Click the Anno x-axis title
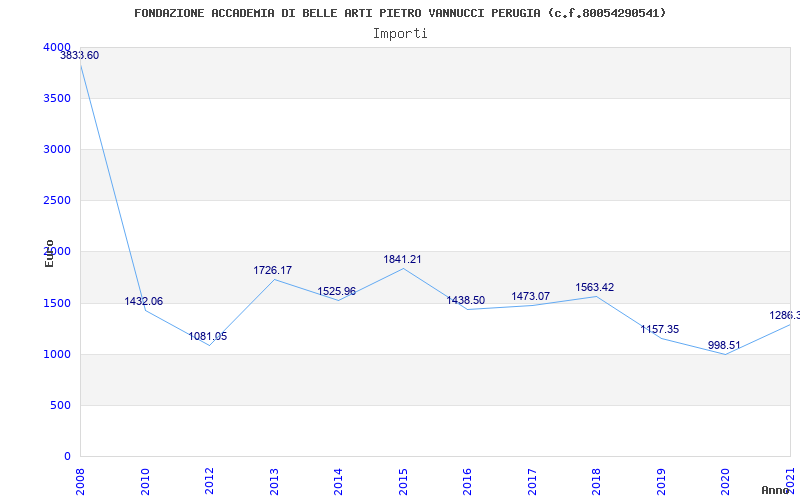 (775, 490)
